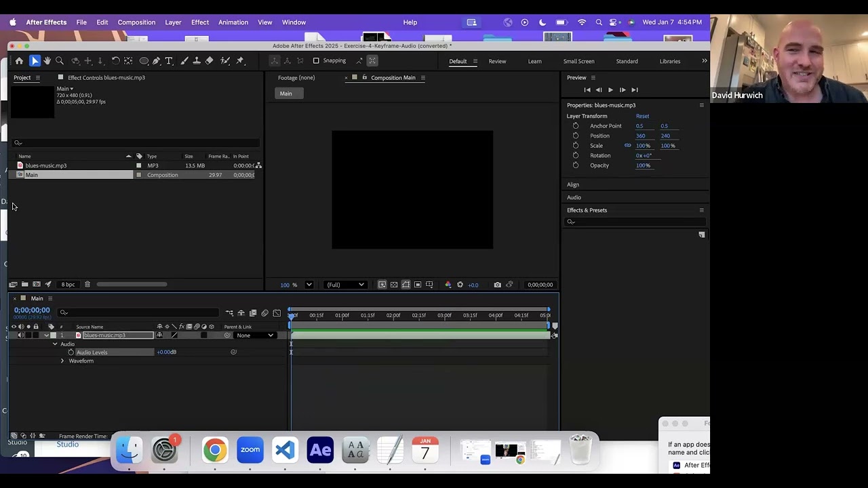The height and width of the screenshot is (488, 868).
Task: Toggle Rotation stopwatch in Properties
Action: [576, 155]
